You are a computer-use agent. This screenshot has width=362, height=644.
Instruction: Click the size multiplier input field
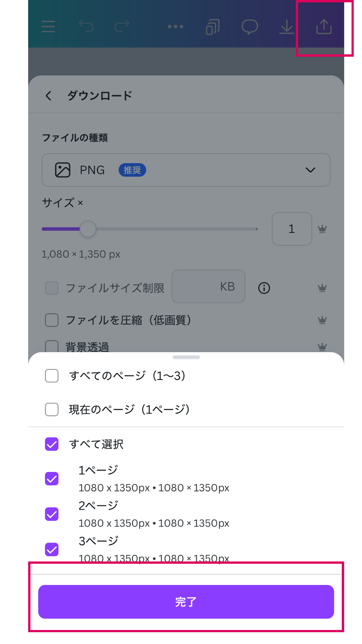click(292, 229)
